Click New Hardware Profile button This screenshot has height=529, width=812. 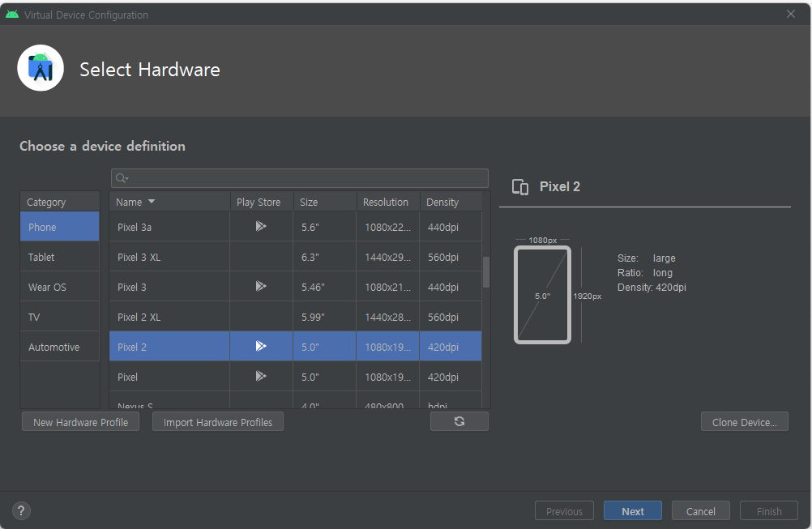[80, 422]
